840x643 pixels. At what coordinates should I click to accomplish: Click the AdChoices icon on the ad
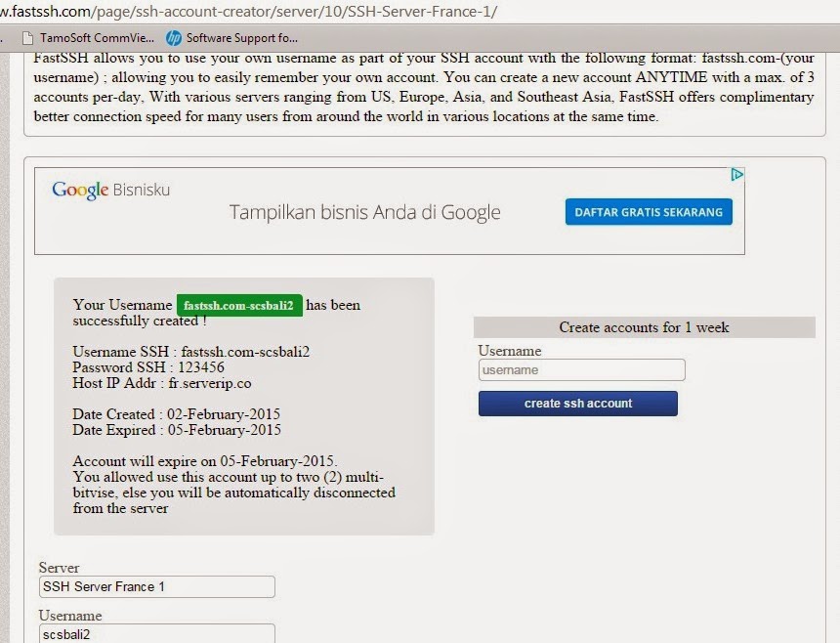point(737,175)
